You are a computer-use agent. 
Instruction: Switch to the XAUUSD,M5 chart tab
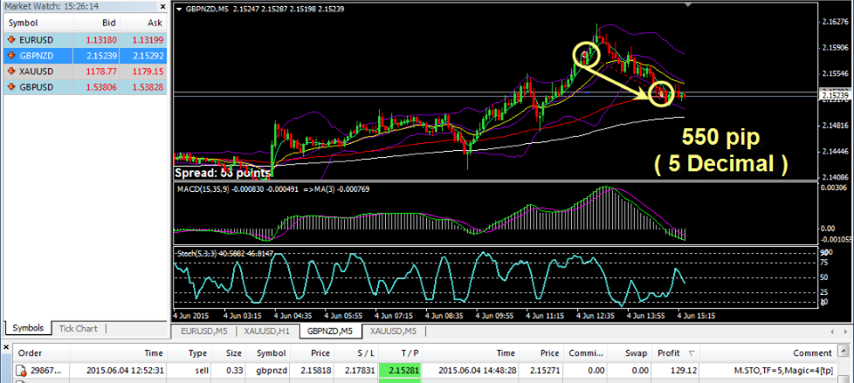point(390,331)
